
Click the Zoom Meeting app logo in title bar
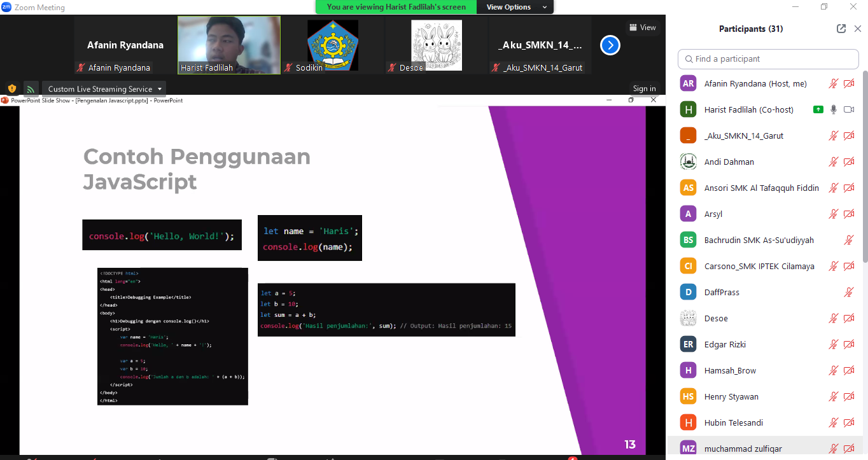pyautogui.click(x=6, y=7)
